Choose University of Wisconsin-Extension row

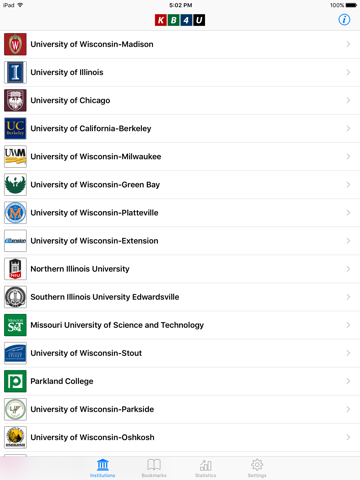click(180, 241)
